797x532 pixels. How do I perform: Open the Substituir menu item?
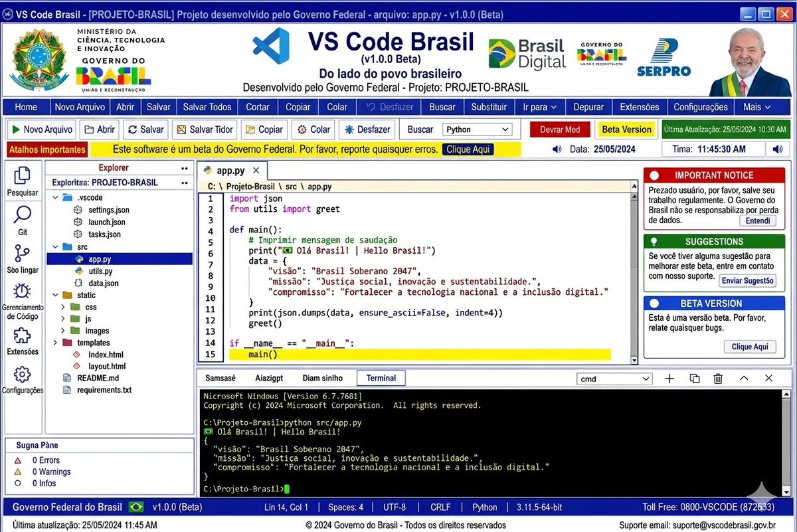[x=489, y=107]
